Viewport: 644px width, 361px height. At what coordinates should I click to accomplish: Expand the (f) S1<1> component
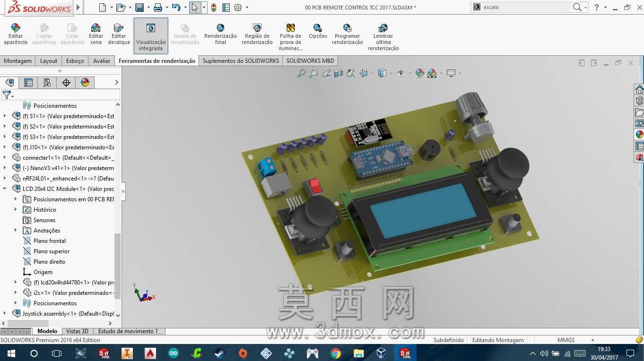pyautogui.click(x=5, y=116)
